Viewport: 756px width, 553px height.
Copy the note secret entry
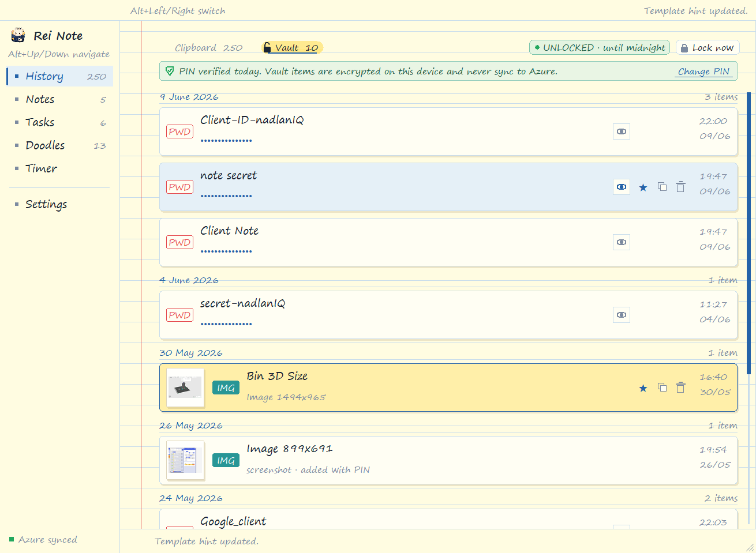[662, 187]
